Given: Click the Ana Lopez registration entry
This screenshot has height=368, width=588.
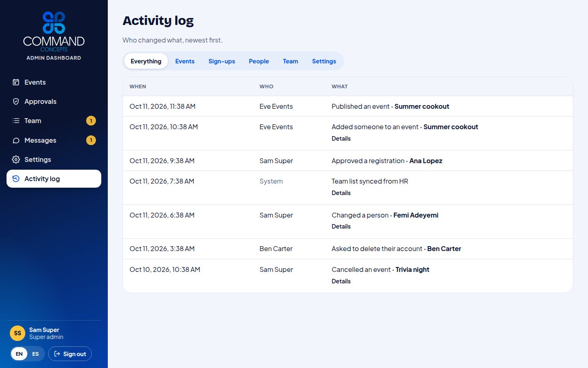Looking at the screenshot, I should [x=348, y=161].
